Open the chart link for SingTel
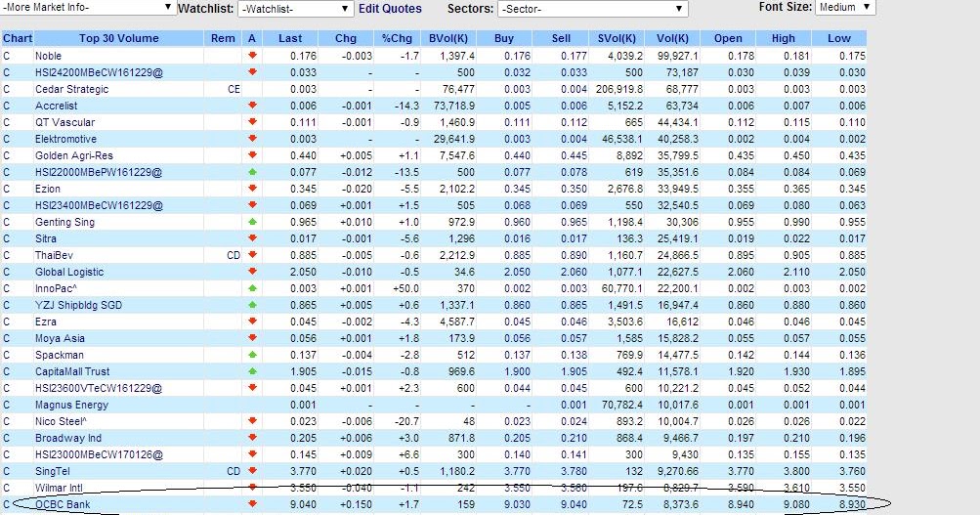The height and width of the screenshot is (515, 980). click(x=6, y=471)
